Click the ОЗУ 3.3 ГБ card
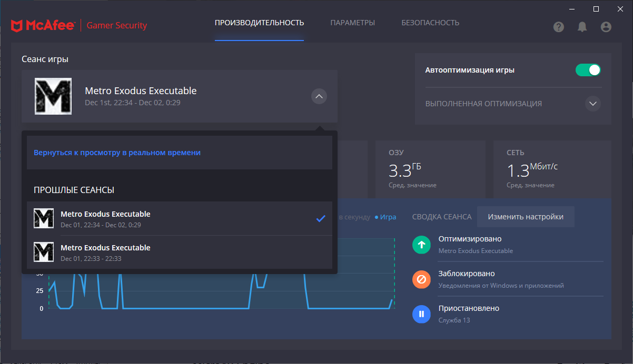 click(430, 169)
